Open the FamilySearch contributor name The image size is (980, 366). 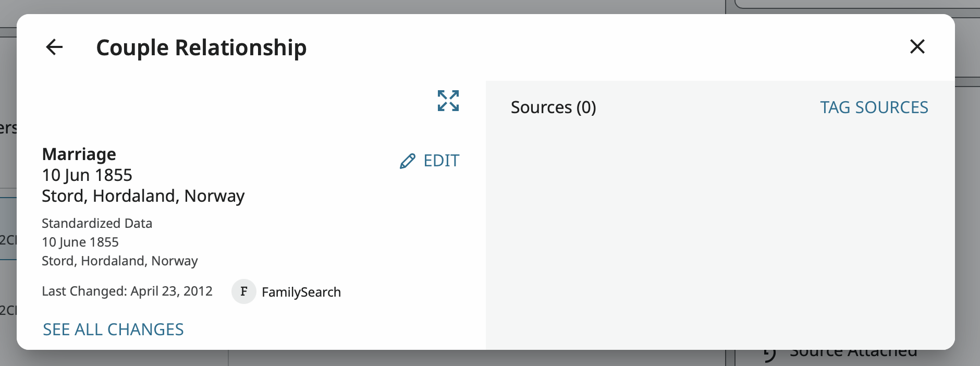[x=301, y=292]
